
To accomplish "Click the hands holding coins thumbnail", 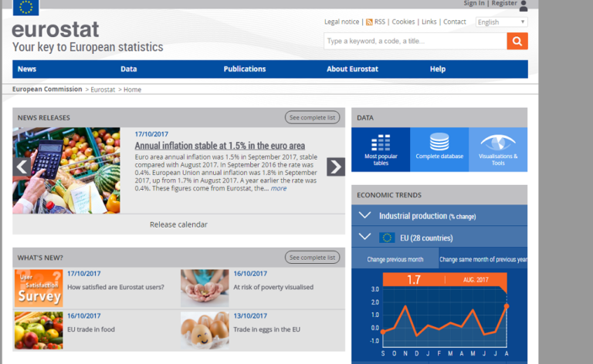I will tap(205, 288).
